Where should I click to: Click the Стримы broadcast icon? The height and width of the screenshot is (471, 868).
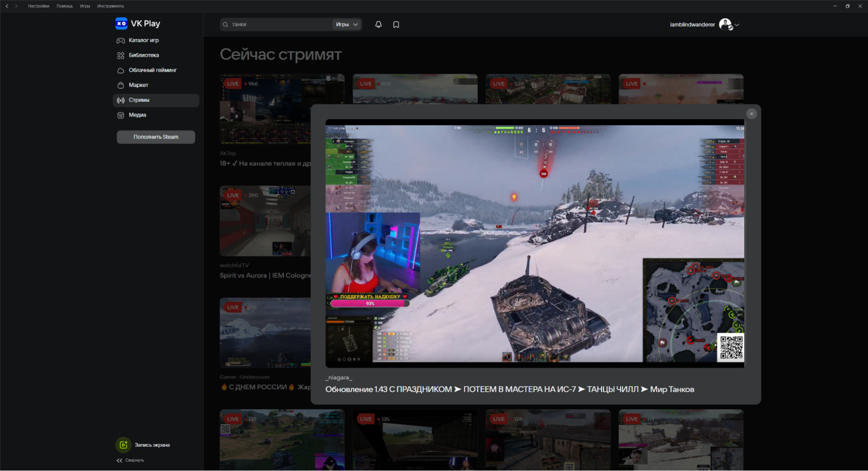tap(121, 100)
